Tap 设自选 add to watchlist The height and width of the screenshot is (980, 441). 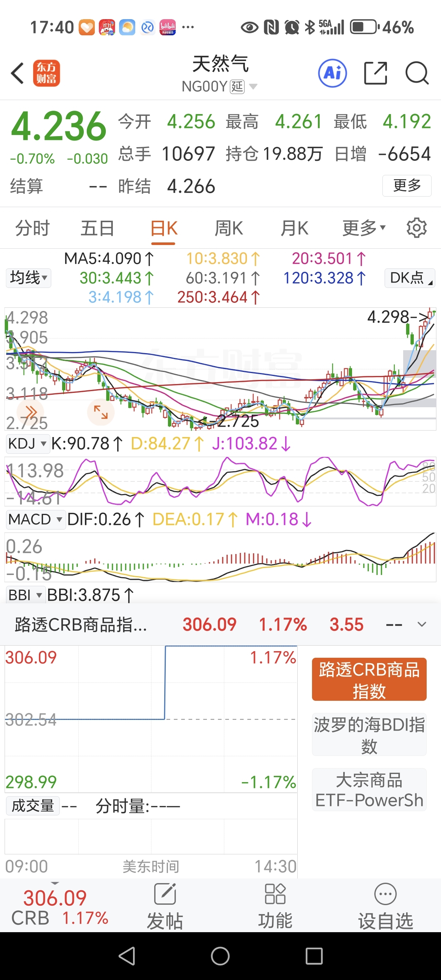386,906
